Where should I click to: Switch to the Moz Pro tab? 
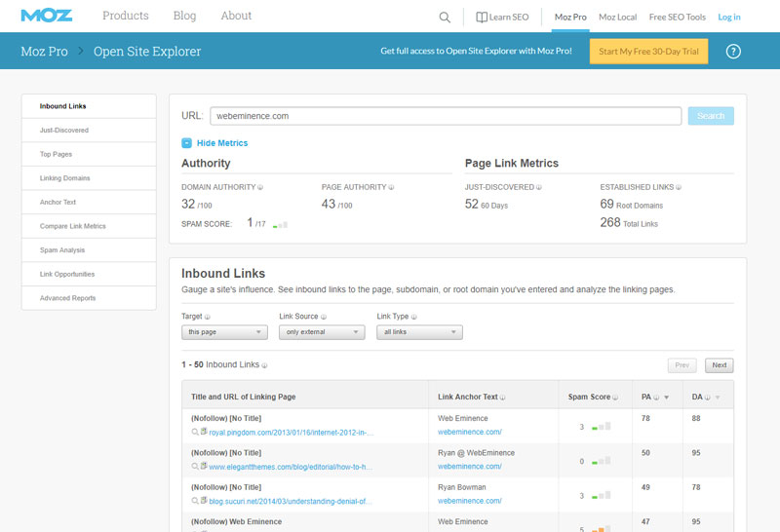pos(570,18)
